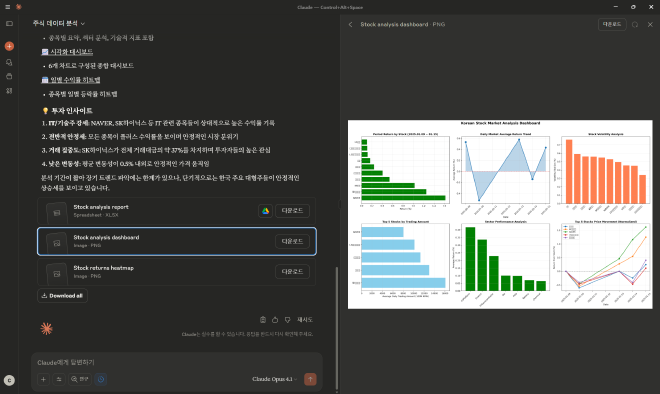Click the Stock analysis dashboard thumbnail icon
The image size is (660, 394).
56,244
